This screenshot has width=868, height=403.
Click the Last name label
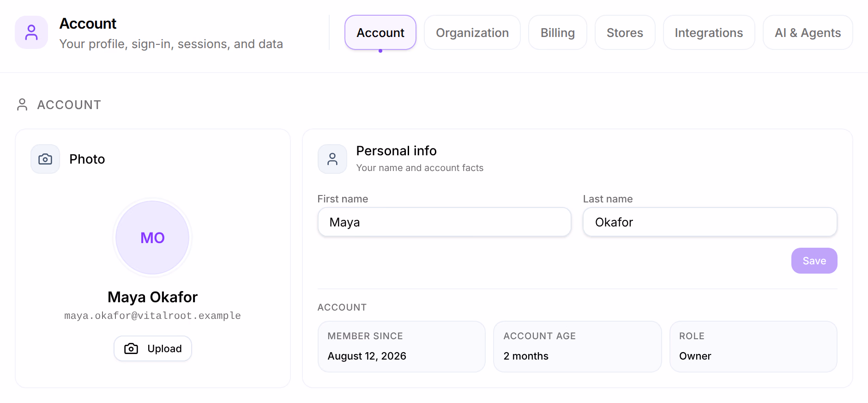pos(608,199)
